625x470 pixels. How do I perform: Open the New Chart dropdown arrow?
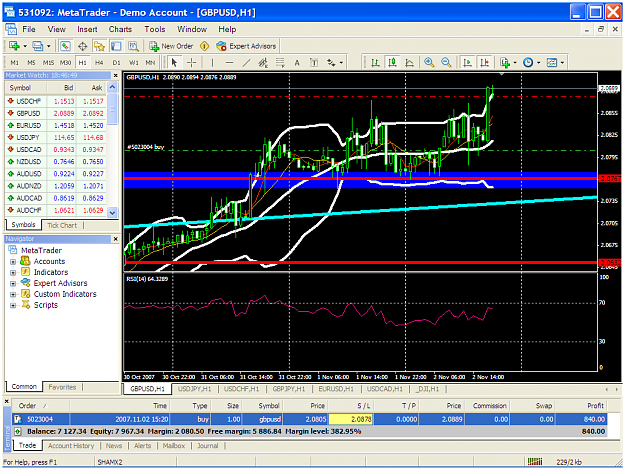pos(25,46)
